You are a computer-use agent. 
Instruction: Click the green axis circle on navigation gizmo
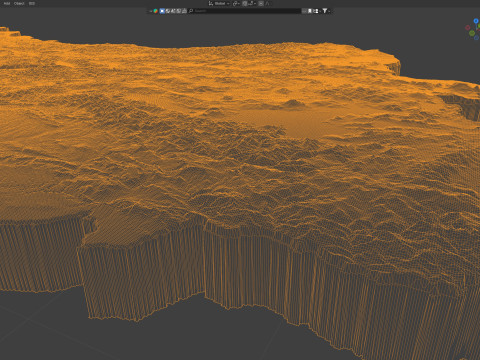click(x=472, y=33)
